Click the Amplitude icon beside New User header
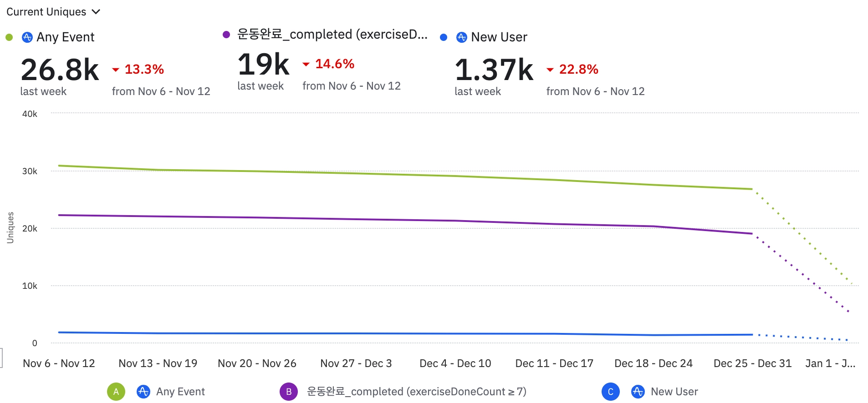 click(x=462, y=37)
